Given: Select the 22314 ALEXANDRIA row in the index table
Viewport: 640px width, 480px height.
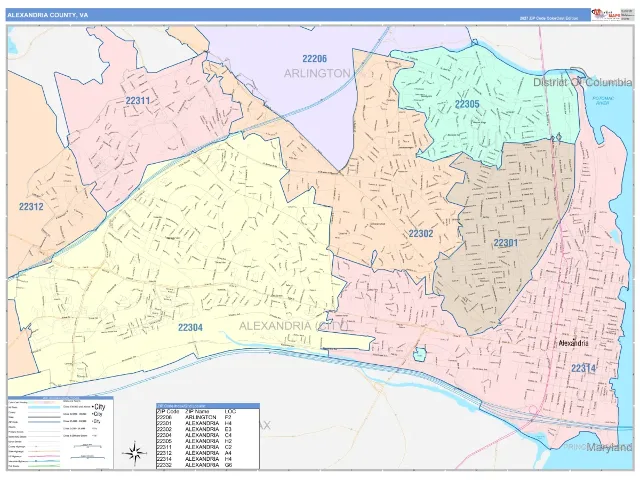Looking at the screenshot, I should tap(208, 459).
